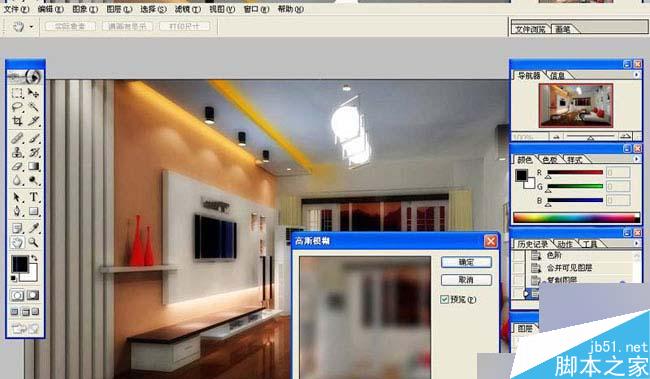
Task: Select the Slice tool
Action: [33, 121]
